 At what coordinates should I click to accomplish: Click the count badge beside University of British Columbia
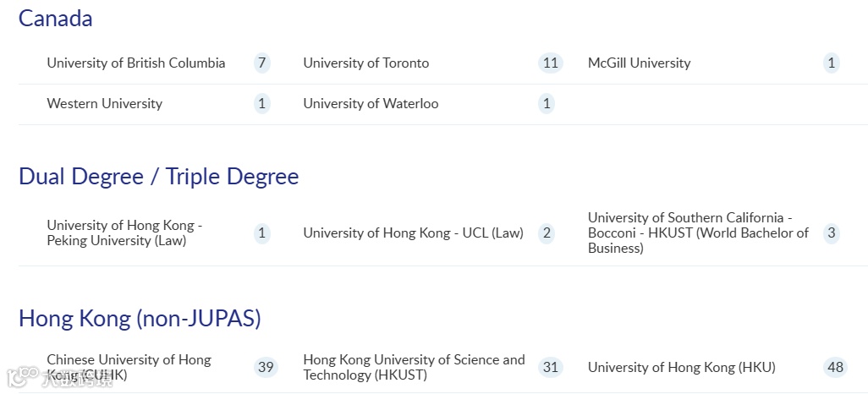click(x=262, y=63)
